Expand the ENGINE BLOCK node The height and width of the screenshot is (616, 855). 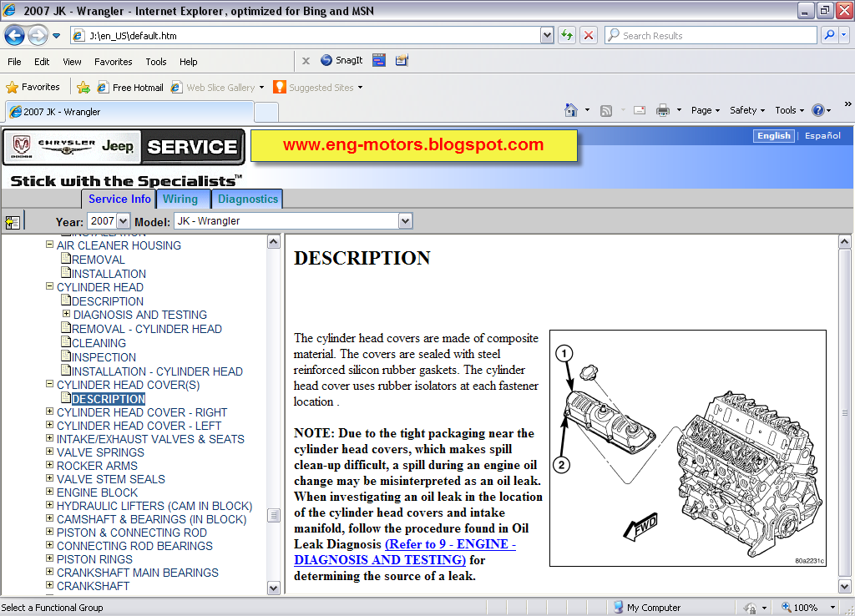tap(49, 491)
